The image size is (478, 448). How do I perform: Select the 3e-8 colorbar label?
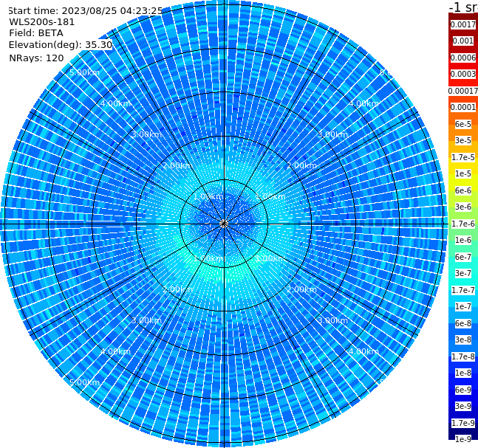[463, 340]
